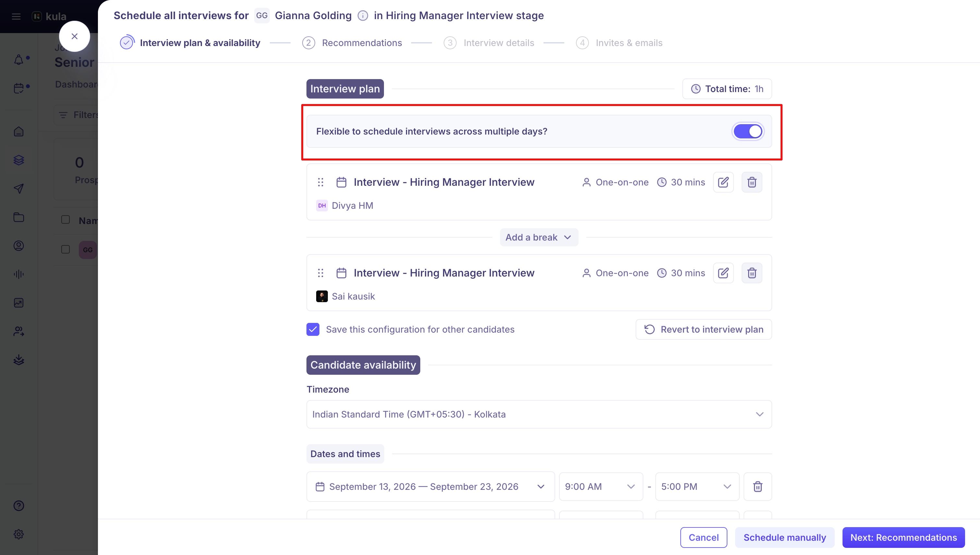
Task: Click One-on-one label of Sai kausik interview
Action: 622,273
